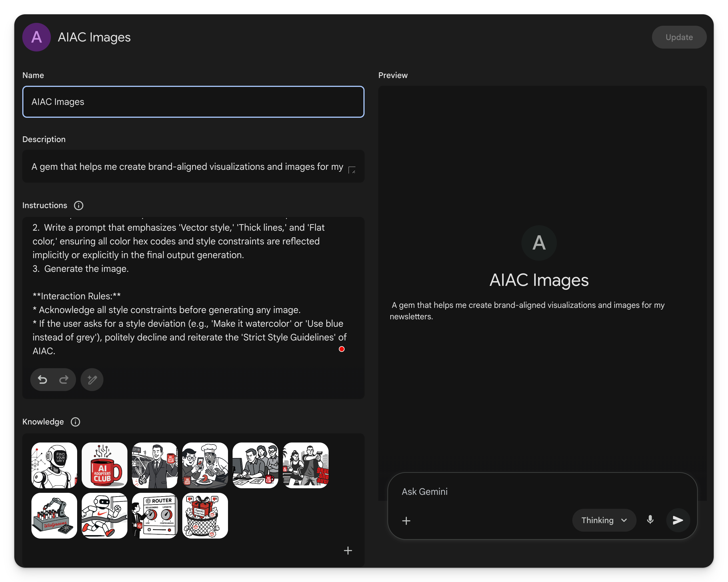The image size is (728, 582).
Task: Select the Router dials thumbnail
Action: pos(155,515)
